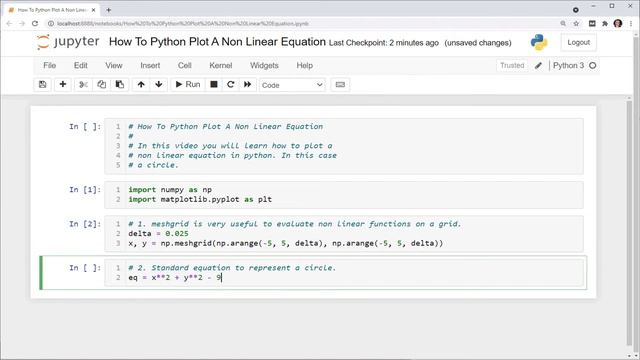Open the Kernel menu
This screenshot has width=640, height=360.
point(221,65)
